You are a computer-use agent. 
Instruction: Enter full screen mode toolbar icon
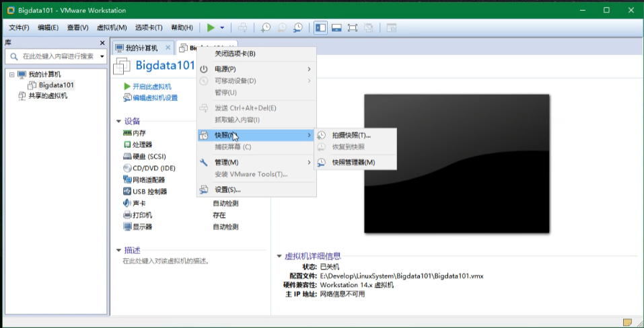pyautogui.click(x=353, y=28)
